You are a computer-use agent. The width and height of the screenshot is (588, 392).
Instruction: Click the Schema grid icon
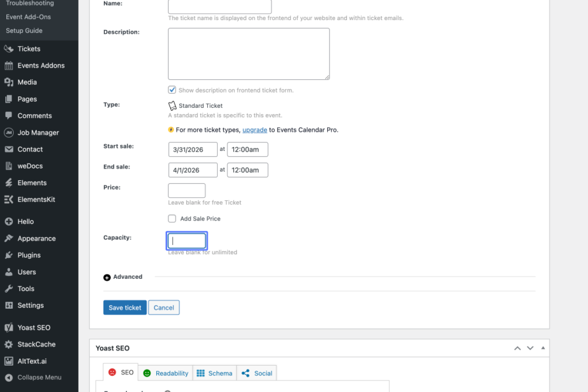pyautogui.click(x=200, y=373)
